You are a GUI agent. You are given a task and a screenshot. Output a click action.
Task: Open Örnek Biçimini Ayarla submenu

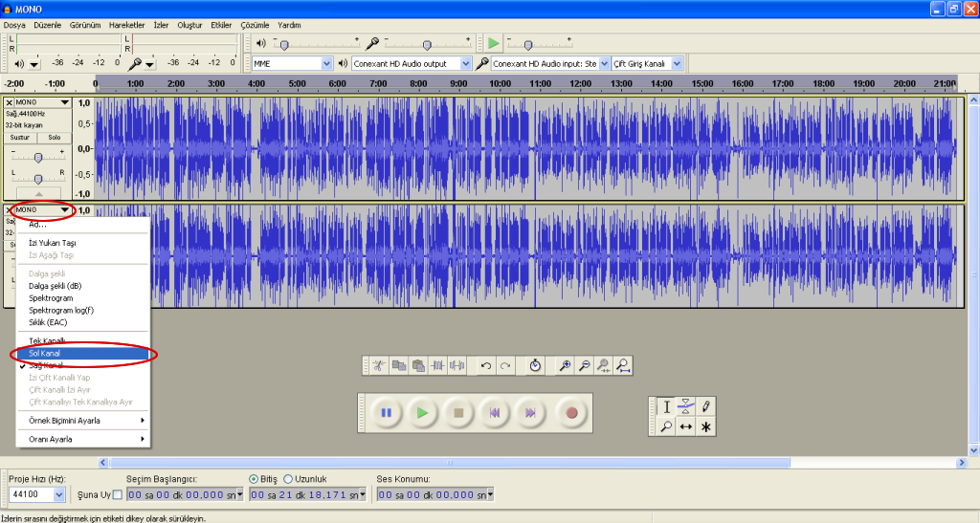83,421
